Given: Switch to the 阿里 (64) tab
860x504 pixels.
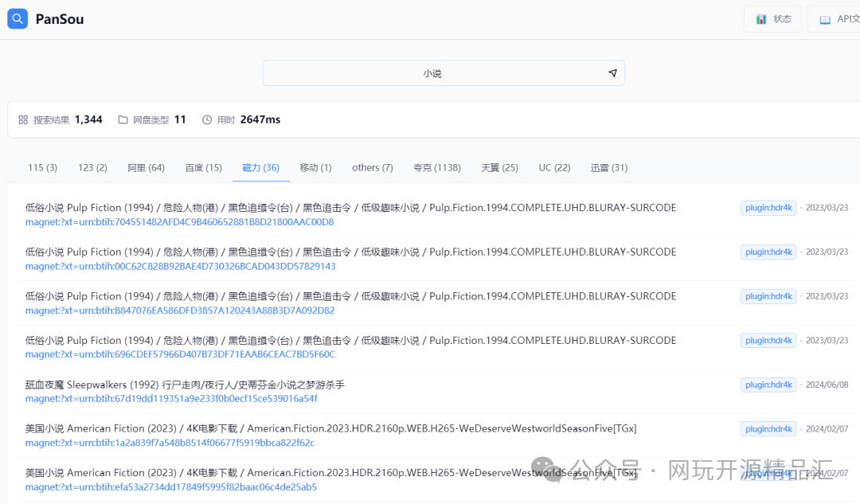Looking at the screenshot, I should [146, 167].
